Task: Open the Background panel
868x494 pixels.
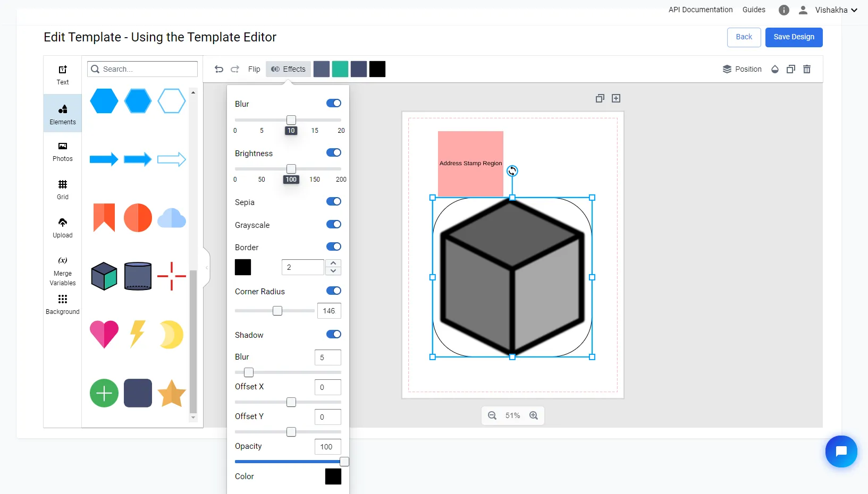Action: [62, 304]
